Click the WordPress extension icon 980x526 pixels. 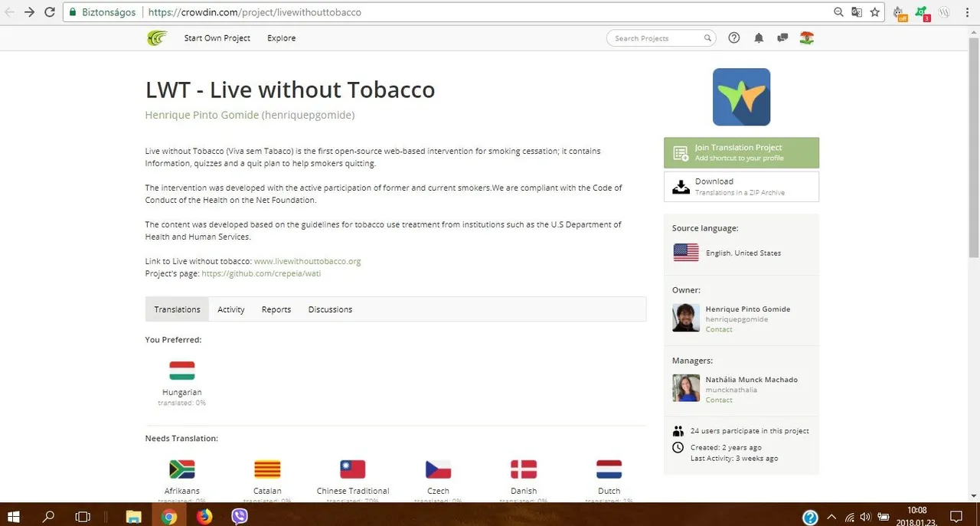tap(946, 12)
